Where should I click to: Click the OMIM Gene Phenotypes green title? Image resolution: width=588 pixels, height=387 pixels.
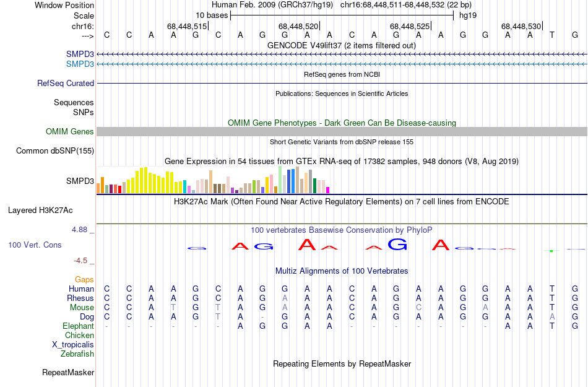342,123
